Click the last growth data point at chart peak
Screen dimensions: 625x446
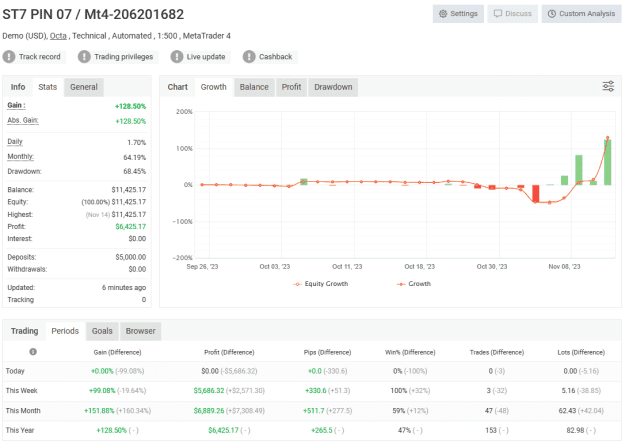point(608,138)
